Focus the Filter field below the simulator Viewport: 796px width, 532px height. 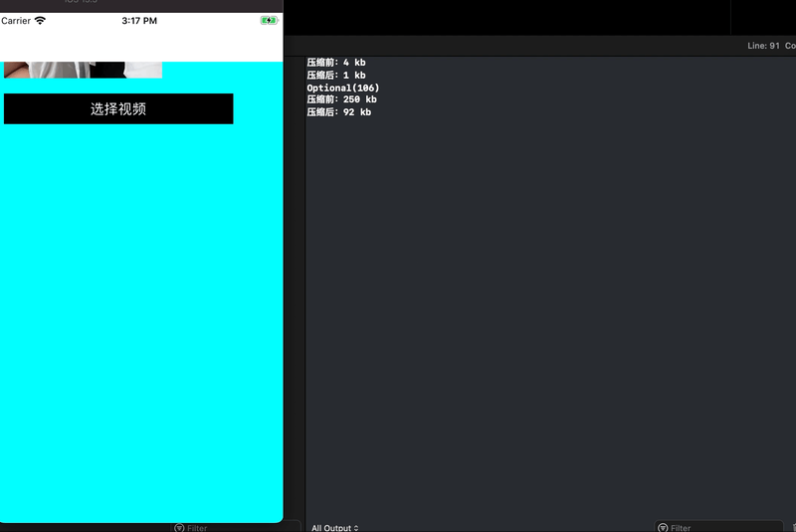tap(236, 527)
